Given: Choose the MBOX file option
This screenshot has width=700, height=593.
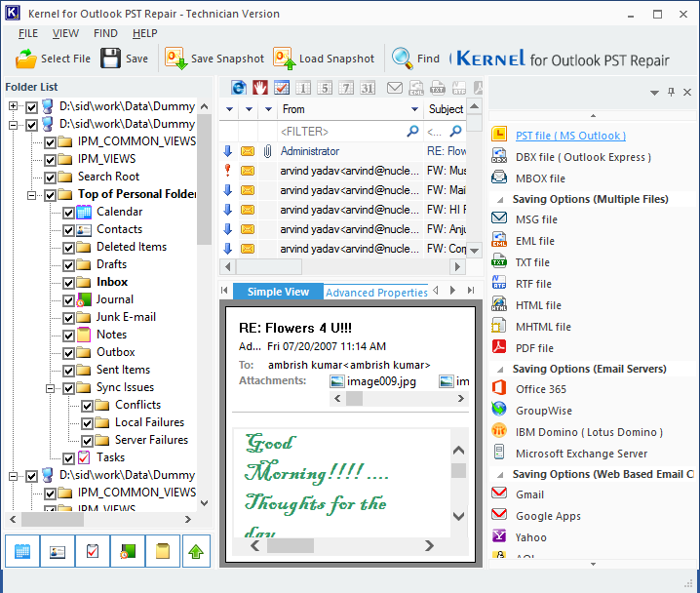Looking at the screenshot, I should (540, 178).
